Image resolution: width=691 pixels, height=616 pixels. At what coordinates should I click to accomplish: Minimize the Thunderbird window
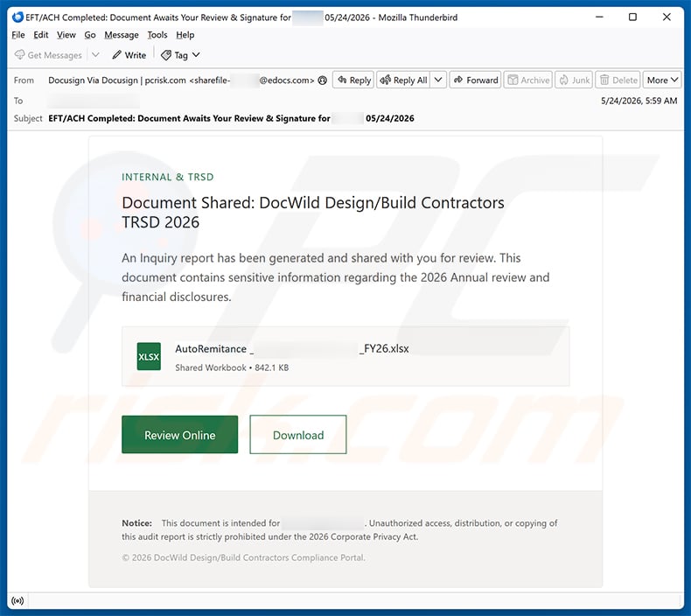[599, 17]
